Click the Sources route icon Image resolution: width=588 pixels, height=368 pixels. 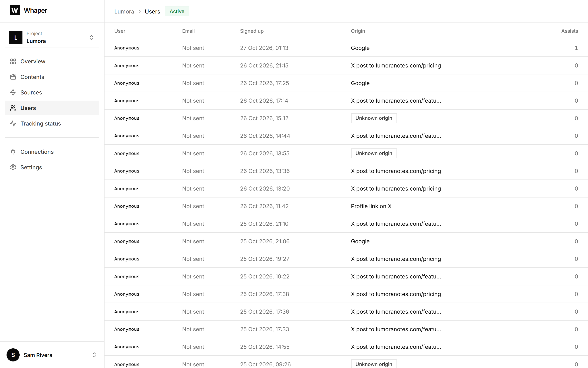[x=13, y=92]
